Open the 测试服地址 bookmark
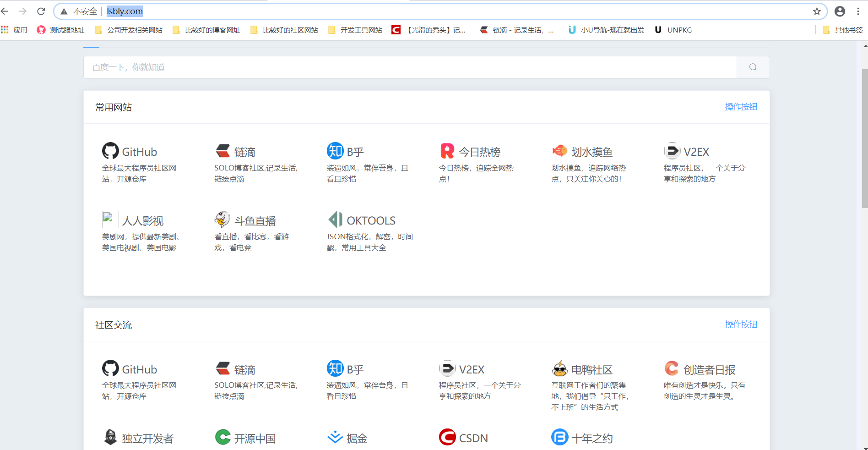868x450 pixels. [x=61, y=30]
